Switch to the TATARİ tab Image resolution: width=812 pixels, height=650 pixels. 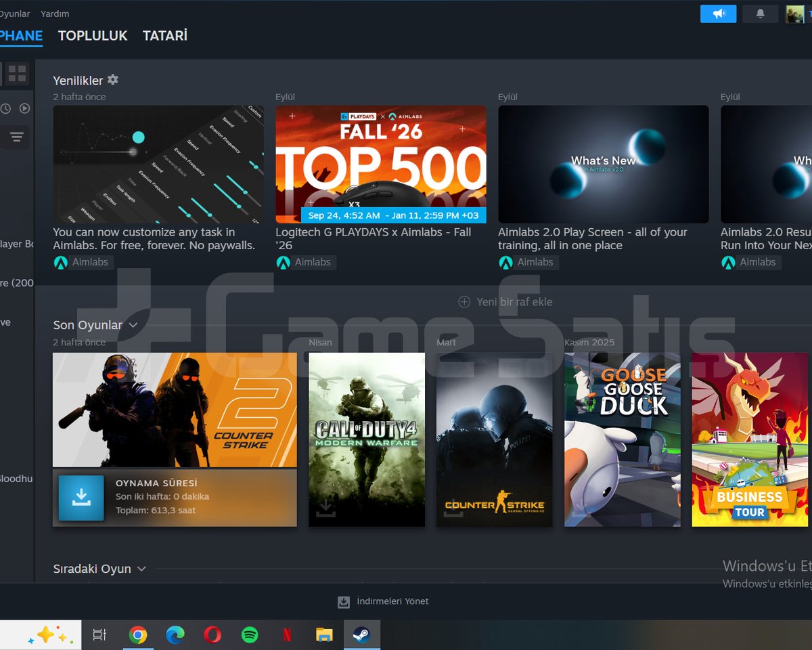165,36
